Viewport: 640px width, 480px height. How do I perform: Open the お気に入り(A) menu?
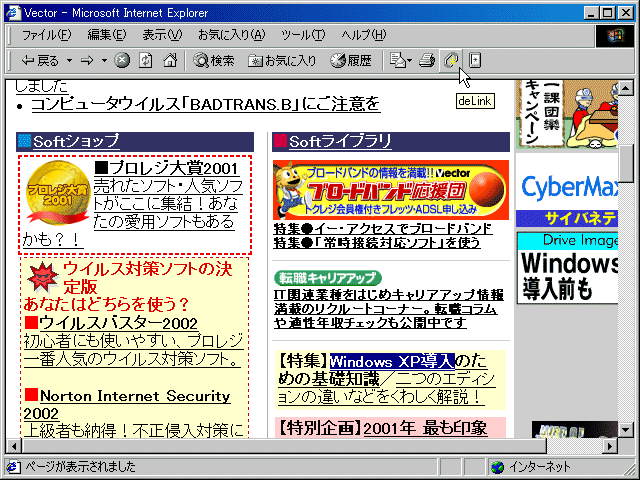pyautogui.click(x=231, y=35)
